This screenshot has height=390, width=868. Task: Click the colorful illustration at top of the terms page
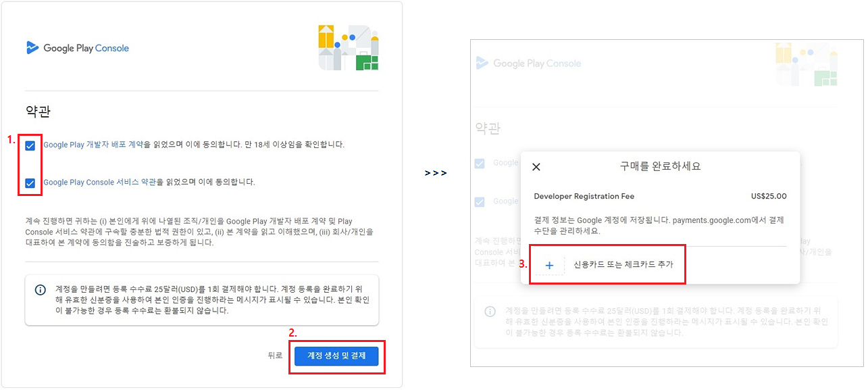[x=349, y=47]
